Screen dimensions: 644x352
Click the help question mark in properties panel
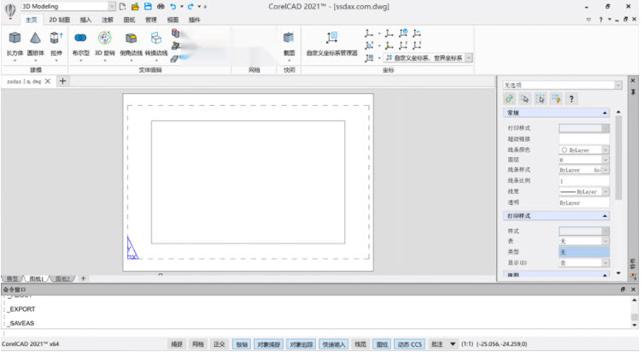(x=571, y=99)
